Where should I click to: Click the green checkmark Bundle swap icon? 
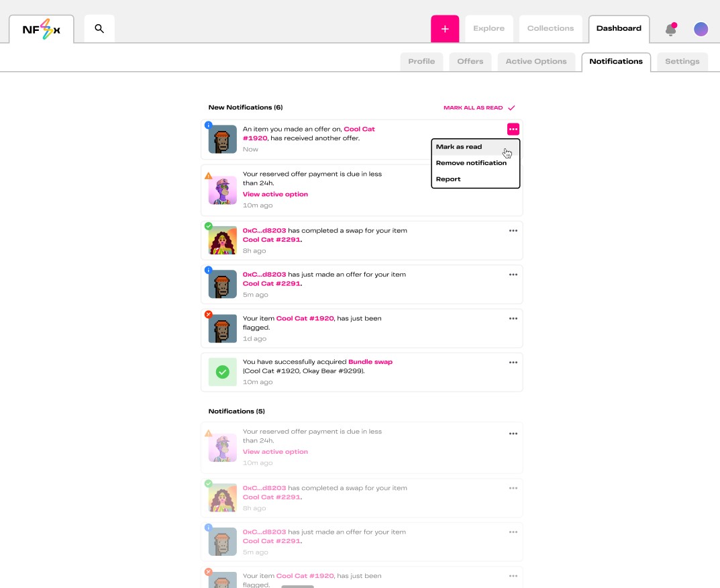coord(222,372)
